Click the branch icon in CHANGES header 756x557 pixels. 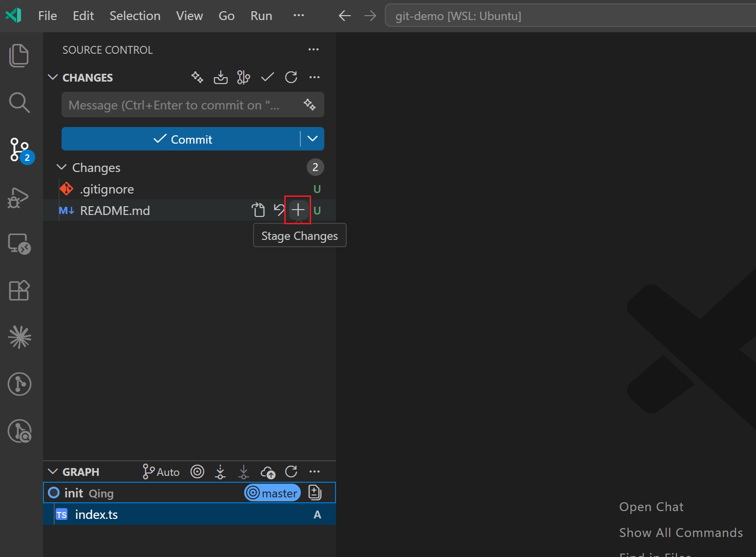coord(244,77)
